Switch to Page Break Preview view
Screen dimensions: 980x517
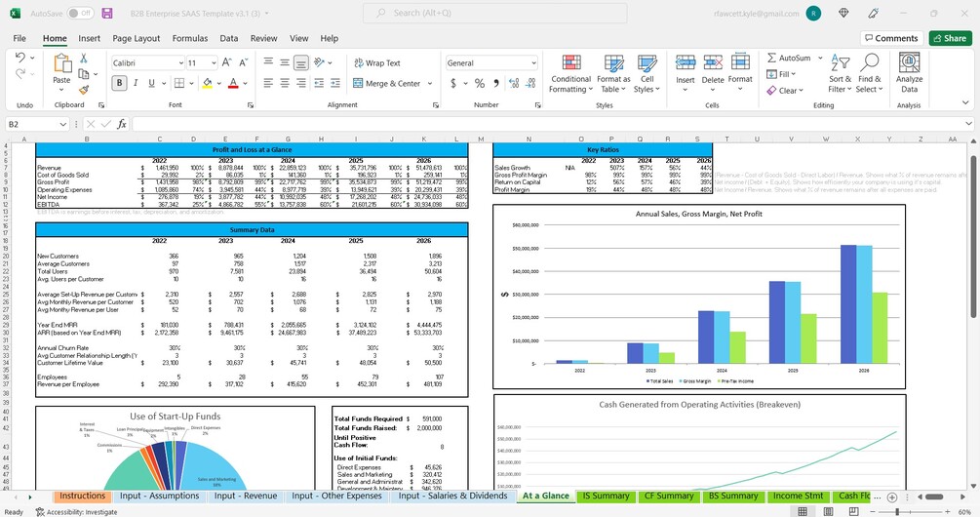pos(854,512)
